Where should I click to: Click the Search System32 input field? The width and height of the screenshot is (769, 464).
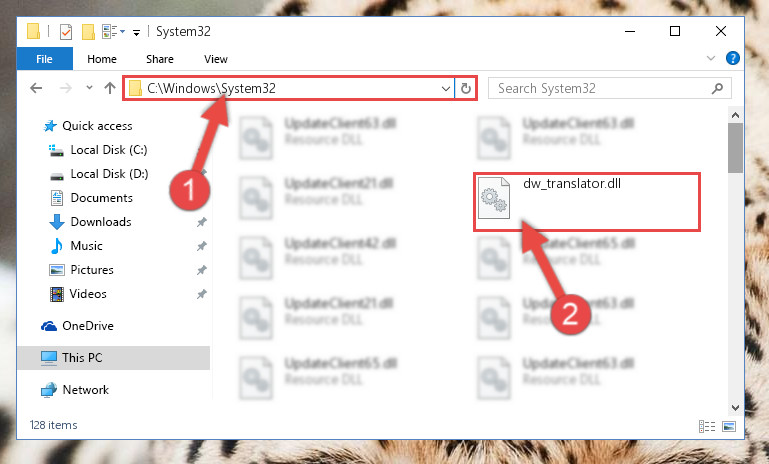pyautogui.click(x=602, y=88)
